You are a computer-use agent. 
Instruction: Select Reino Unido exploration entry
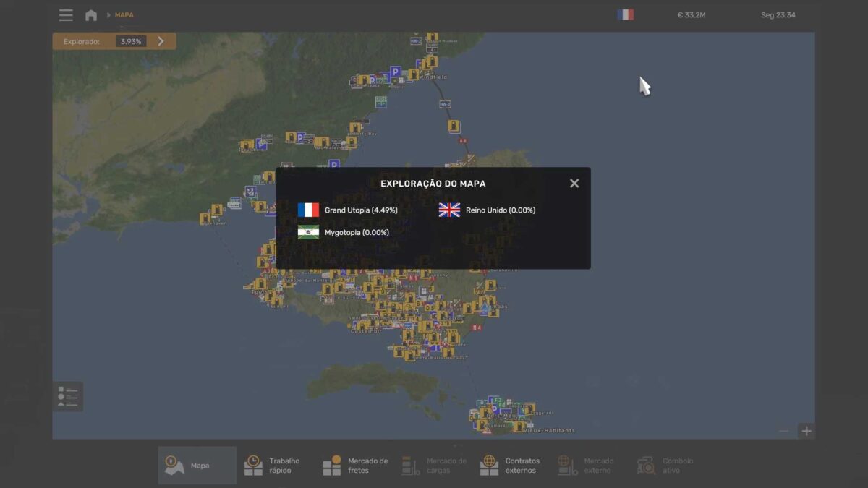(x=500, y=210)
